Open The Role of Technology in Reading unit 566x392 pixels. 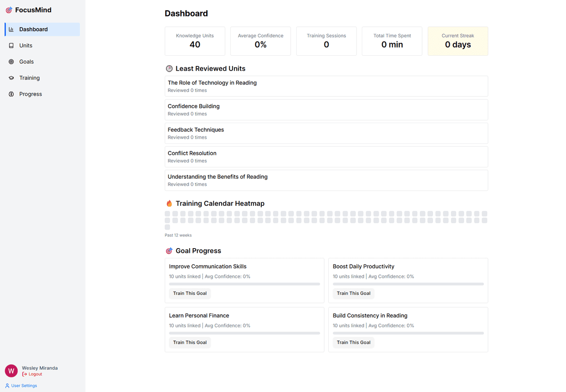click(x=326, y=86)
